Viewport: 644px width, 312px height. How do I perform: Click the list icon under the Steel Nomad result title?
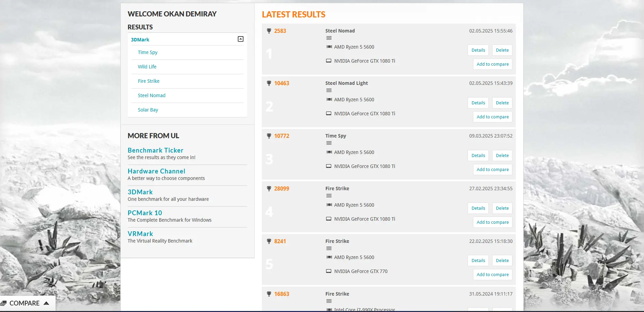pos(329,38)
